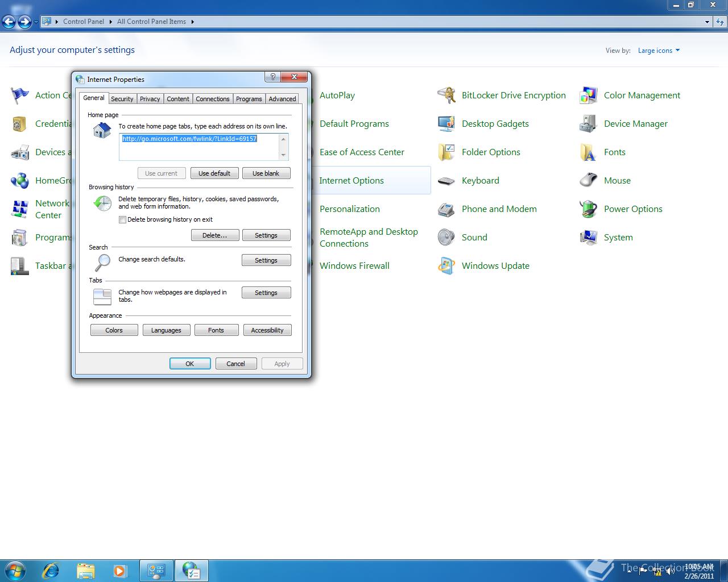Open the Phone and Modem icon
Screen dimensions: 728x582
(446, 209)
